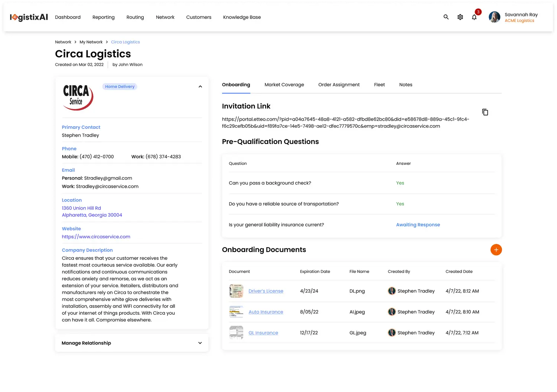The height and width of the screenshot is (392, 557).
Task: Open settings via the gear icon
Action: pos(460,17)
